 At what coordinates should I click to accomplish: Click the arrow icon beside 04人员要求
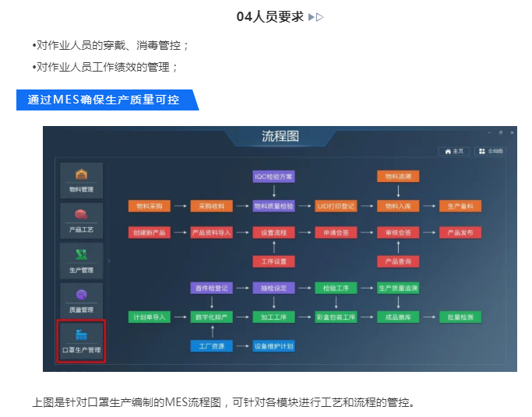point(315,16)
